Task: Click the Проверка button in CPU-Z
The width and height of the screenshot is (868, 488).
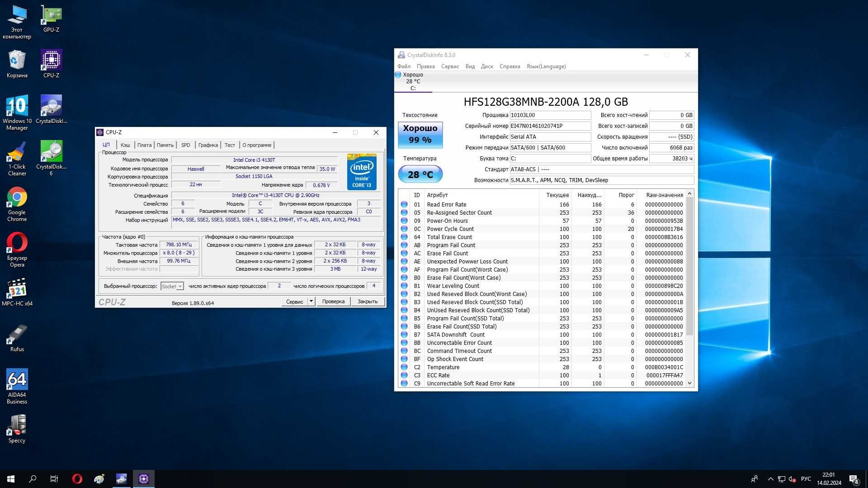Action: tap(333, 301)
